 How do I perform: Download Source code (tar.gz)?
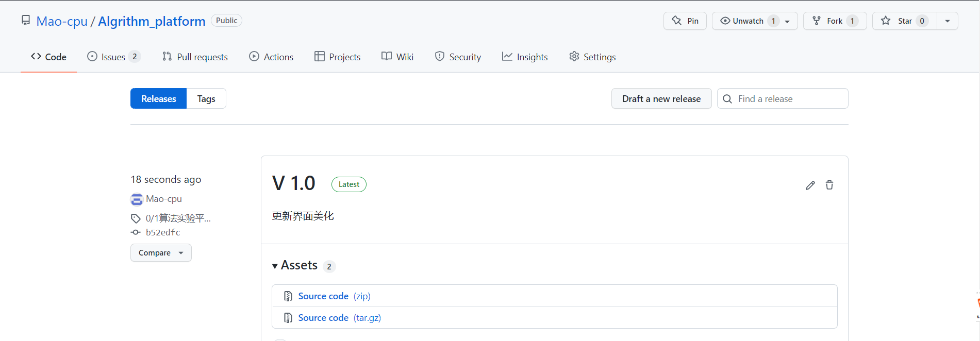point(340,318)
